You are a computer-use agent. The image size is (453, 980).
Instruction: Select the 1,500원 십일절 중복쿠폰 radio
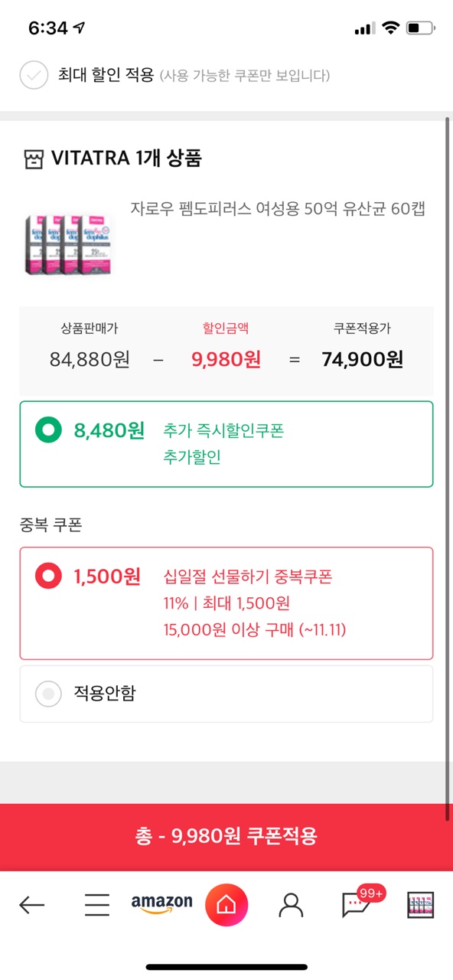coord(49,576)
